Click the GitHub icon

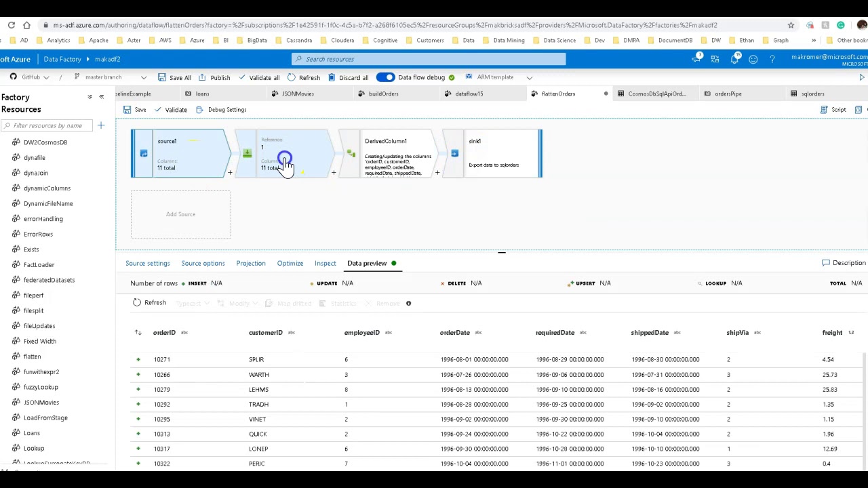13,77
